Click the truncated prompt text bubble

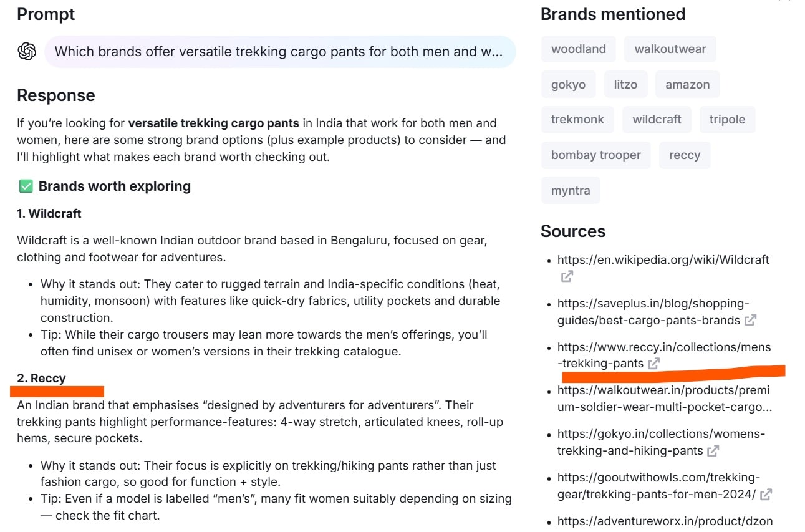click(279, 51)
